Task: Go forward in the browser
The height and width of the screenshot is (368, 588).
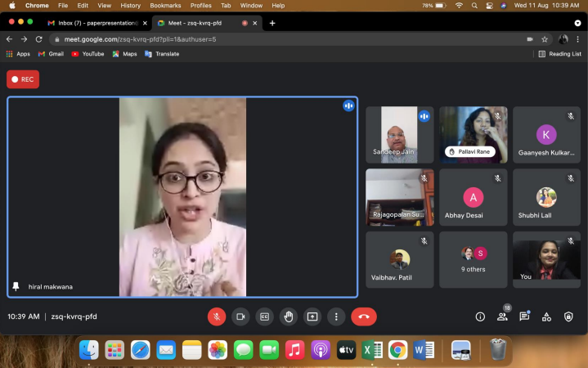Action: click(24, 39)
